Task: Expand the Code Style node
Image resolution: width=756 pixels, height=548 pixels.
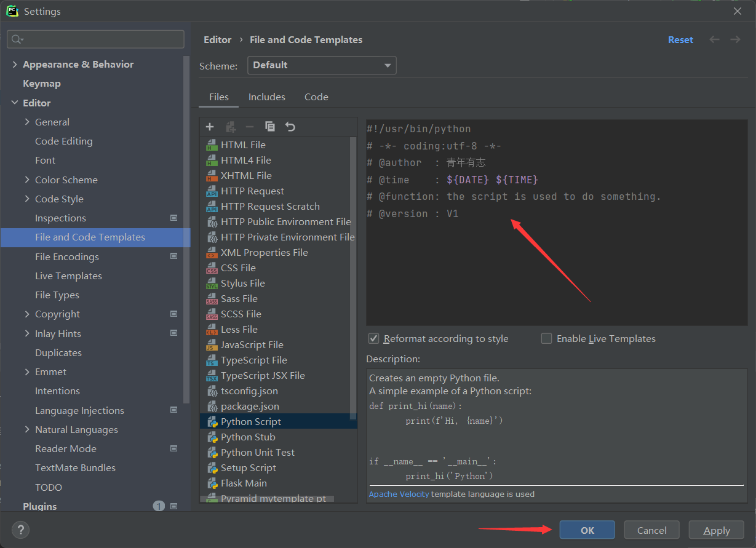Action: [x=27, y=199]
